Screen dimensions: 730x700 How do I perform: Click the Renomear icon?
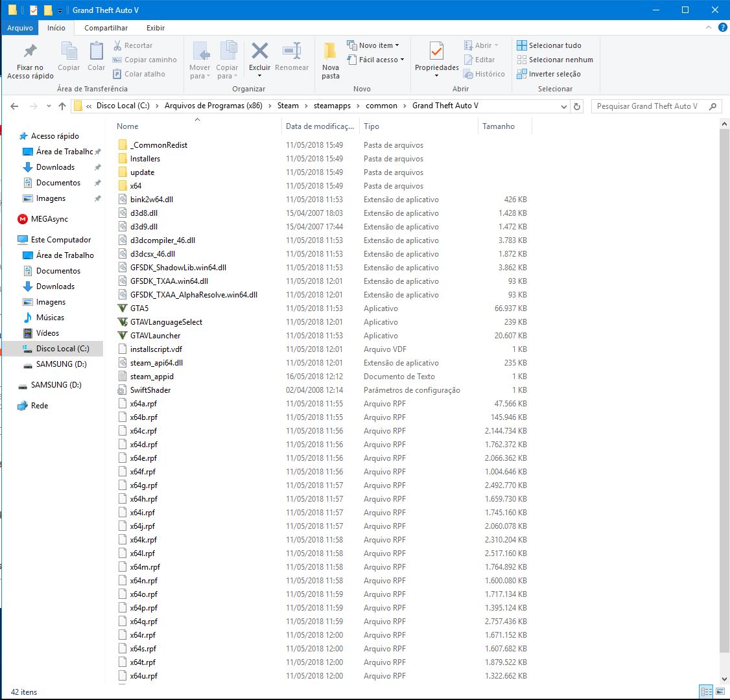[x=292, y=51]
